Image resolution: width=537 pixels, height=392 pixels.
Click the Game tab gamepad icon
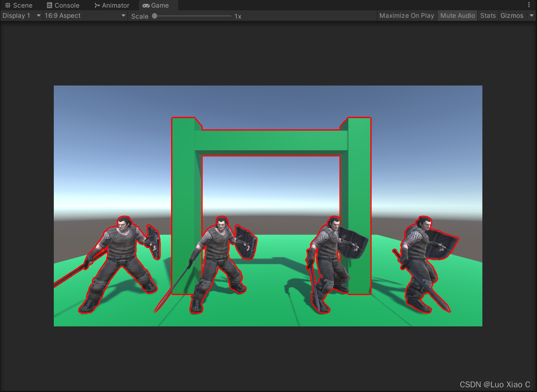[146, 6]
